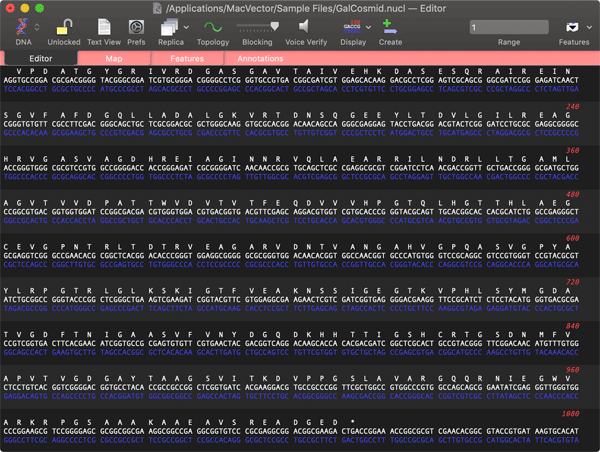
Task: Click sequence block ATGTTTGTGG
Action: [557, 343]
